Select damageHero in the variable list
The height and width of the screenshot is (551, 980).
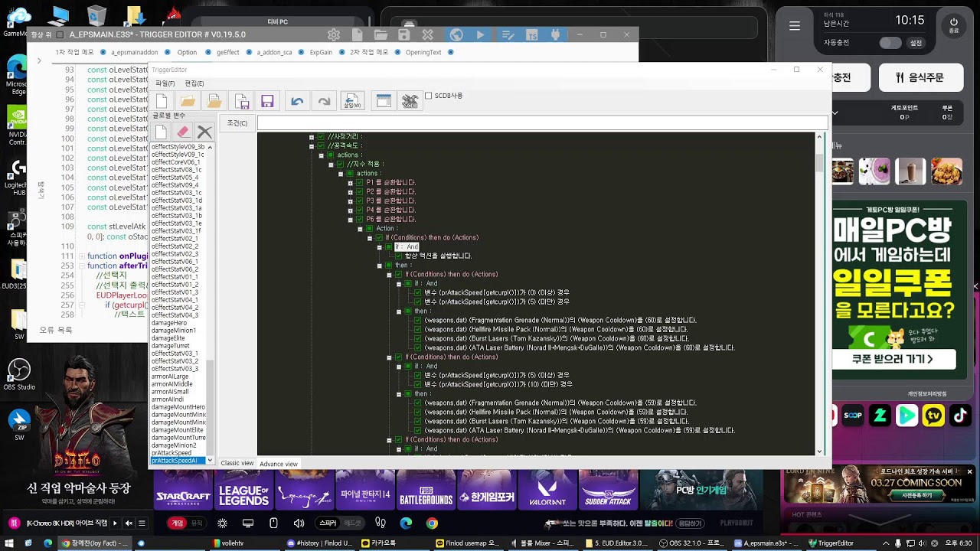point(169,323)
